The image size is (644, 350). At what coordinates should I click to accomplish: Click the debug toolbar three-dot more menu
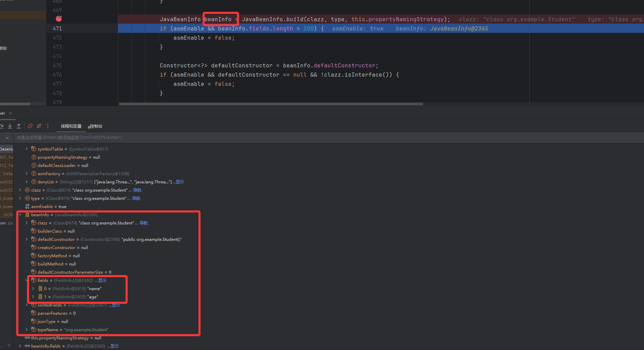pos(48,126)
